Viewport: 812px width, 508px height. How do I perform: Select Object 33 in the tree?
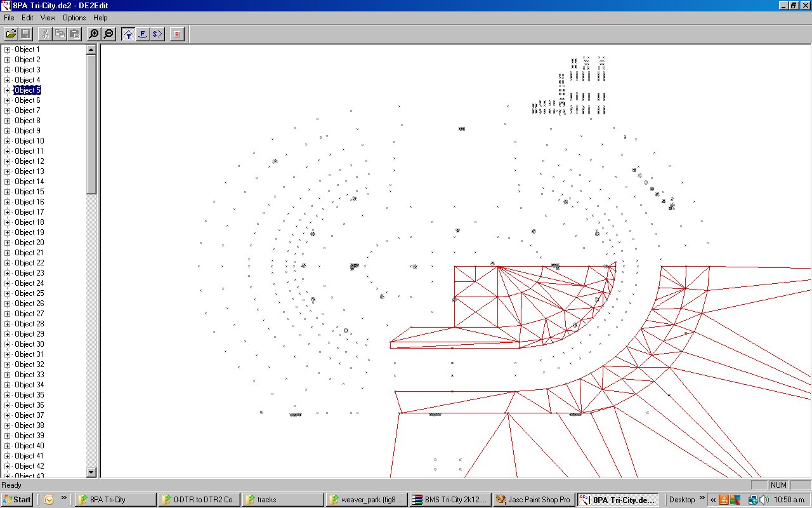coord(29,375)
